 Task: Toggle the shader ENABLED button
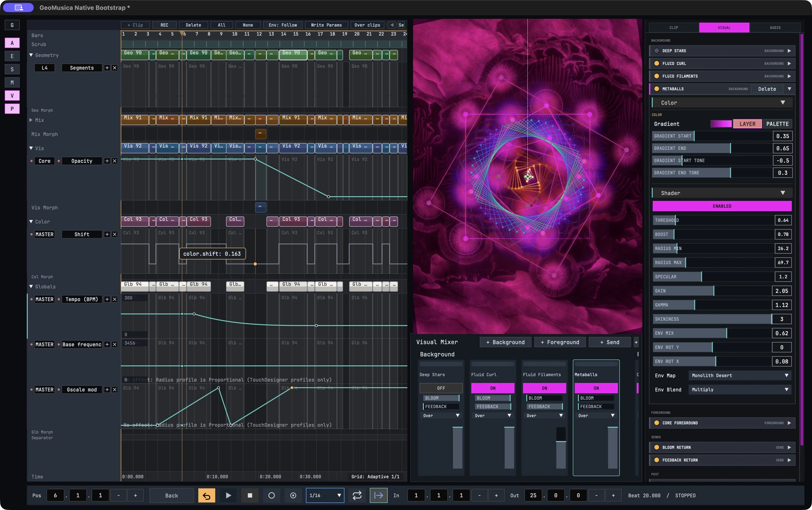(722, 206)
